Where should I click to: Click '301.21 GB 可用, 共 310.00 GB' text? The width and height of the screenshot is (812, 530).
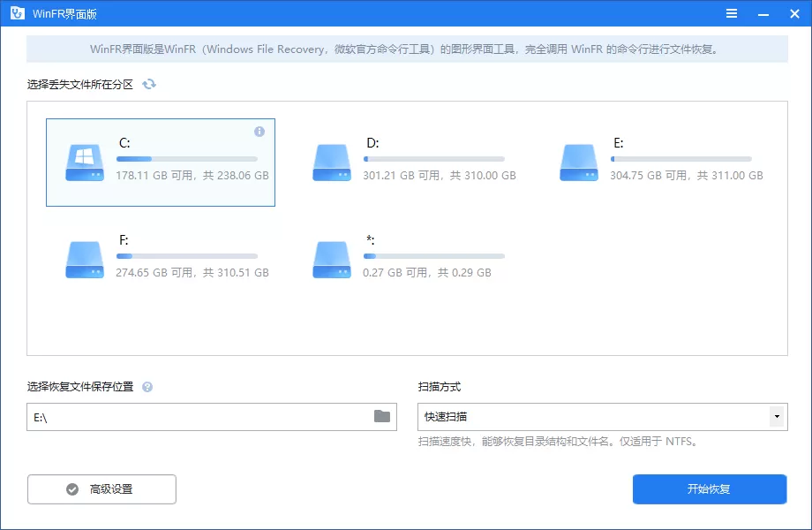coord(440,176)
